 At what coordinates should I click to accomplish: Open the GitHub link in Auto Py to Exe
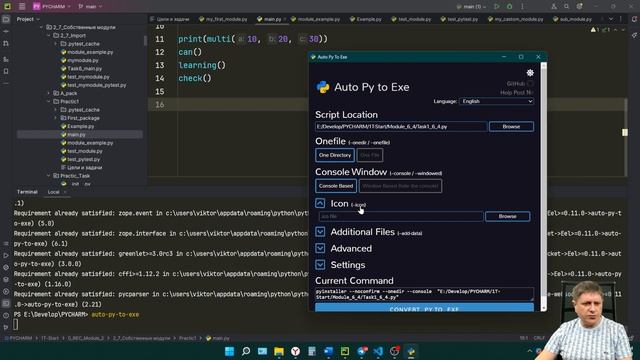coord(520,83)
